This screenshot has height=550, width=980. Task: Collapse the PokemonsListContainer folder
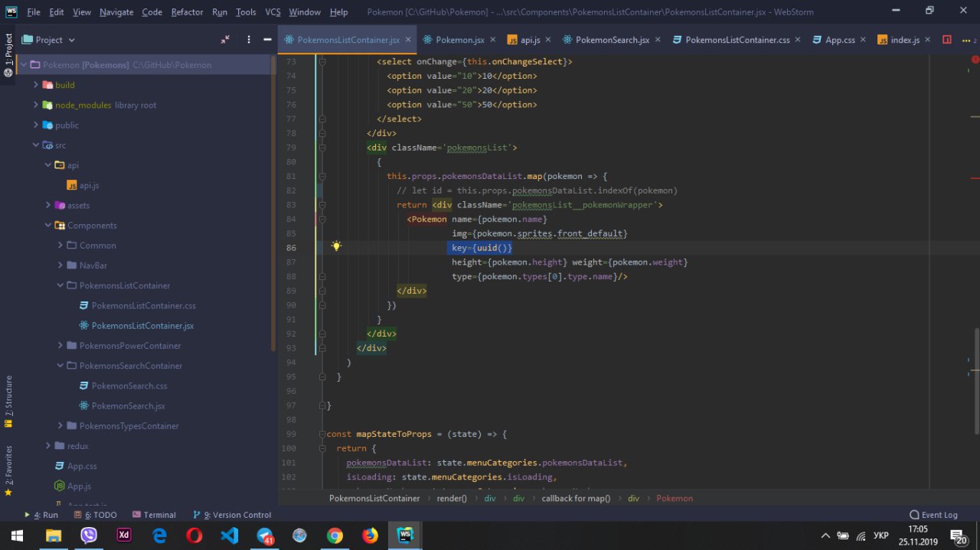click(60, 285)
